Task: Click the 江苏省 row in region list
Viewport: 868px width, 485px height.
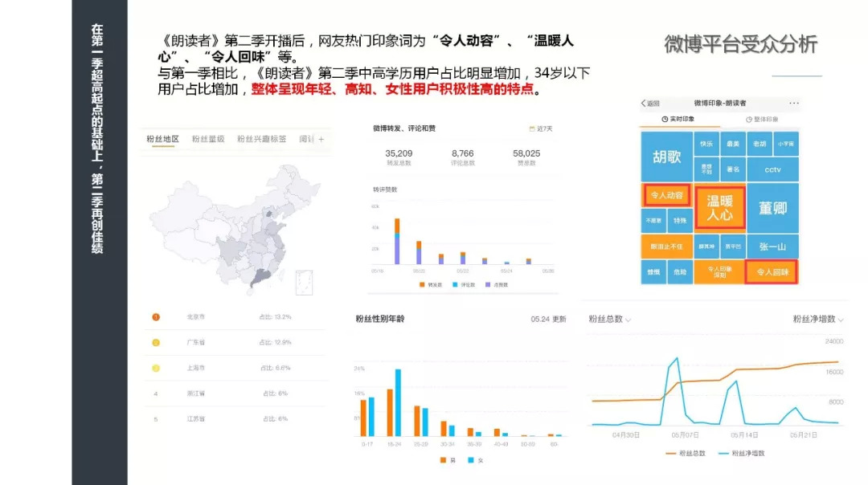Action: (235, 418)
